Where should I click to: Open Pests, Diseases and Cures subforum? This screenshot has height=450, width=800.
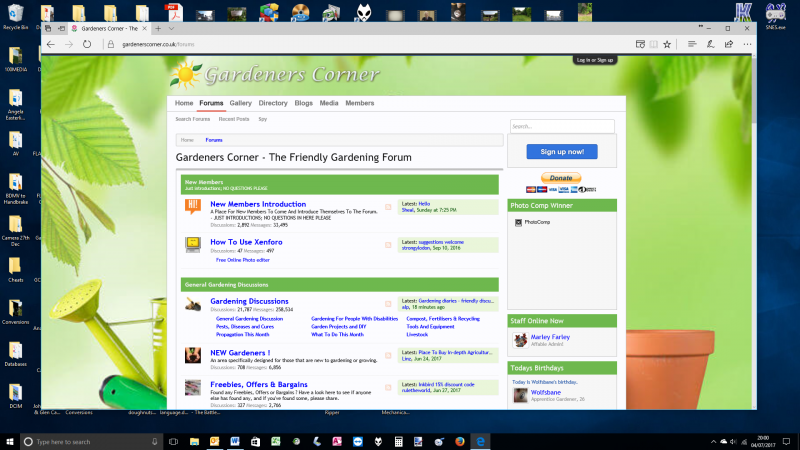pyautogui.click(x=245, y=327)
